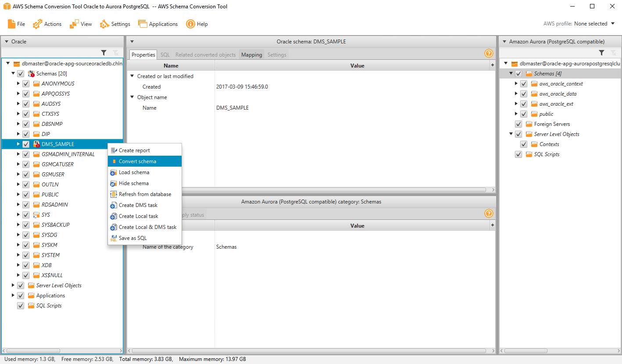The width and height of the screenshot is (622, 364).
Task: Click the Help toolbar icon
Action: click(x=190, y=24)
